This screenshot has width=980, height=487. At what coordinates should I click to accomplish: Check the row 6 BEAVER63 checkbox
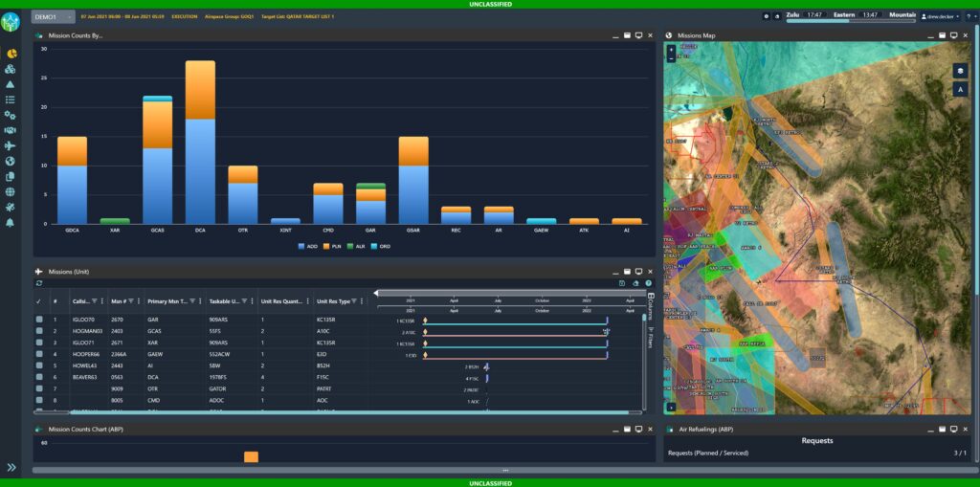(x=39, y=377)
